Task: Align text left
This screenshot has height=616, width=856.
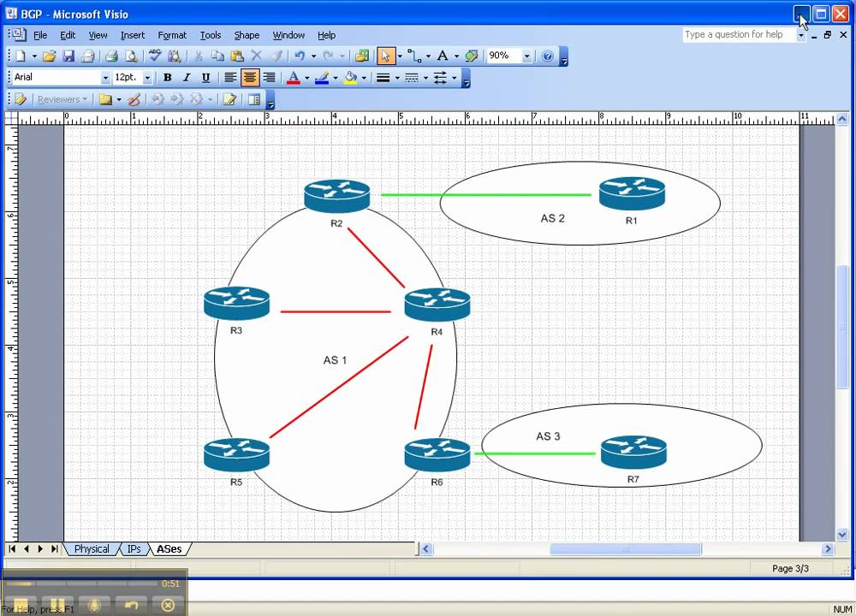Action: coord(230,78)
